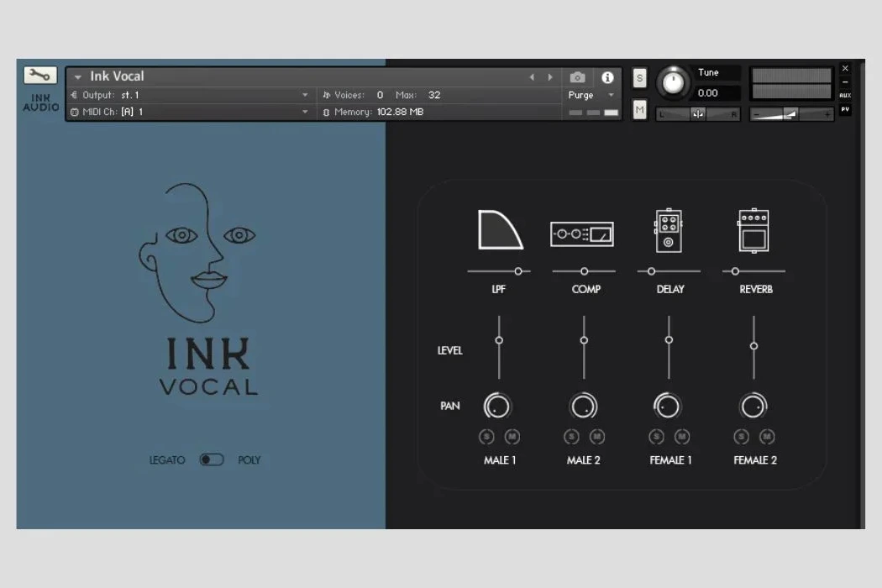Click the Male 2 pan knob
The height and width of the screenshot is (588, 882).
pos(584,406)
